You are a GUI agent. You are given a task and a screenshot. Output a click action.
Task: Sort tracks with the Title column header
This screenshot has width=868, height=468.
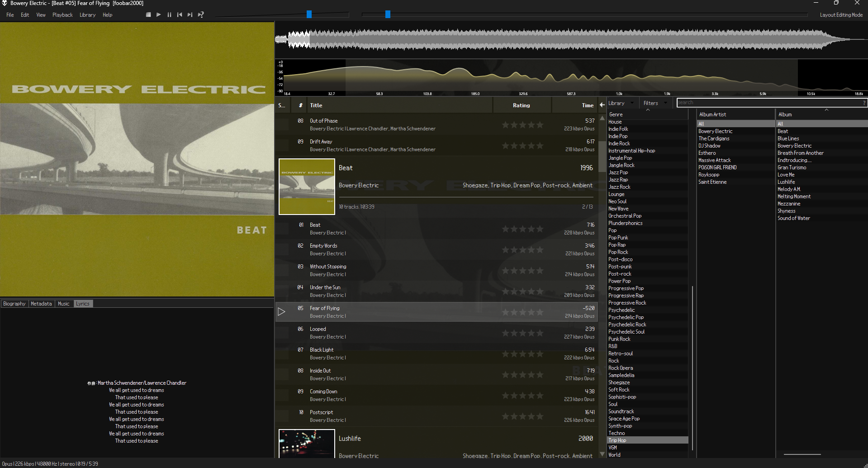pos(316,105)
